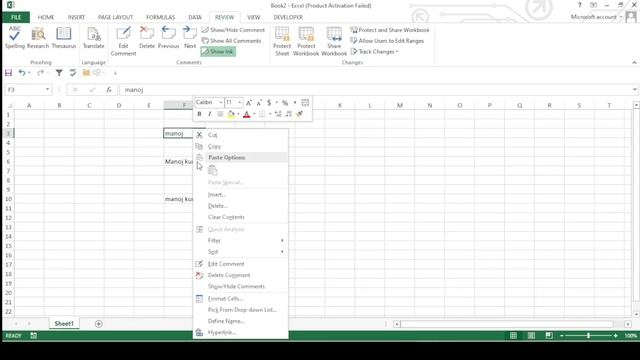640x360 pixels.
Task: Switch to Normal view in status bar
Action: [x=513, y=336]
